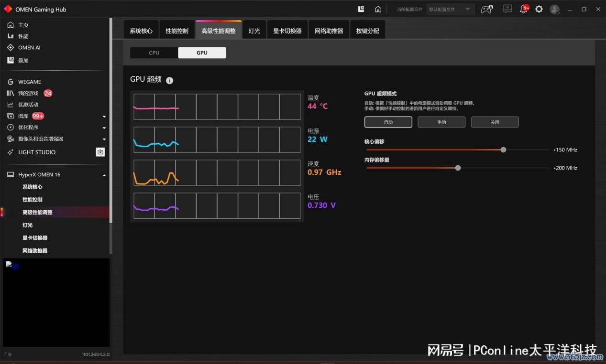Open notifications bell with 9+ badge
606x364 pixels.
524,9
